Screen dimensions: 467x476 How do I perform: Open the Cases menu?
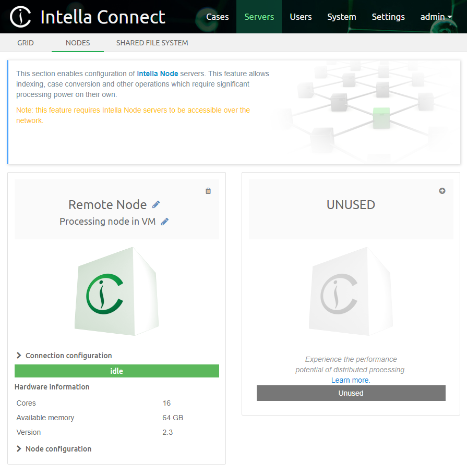[x=218, y=17]
